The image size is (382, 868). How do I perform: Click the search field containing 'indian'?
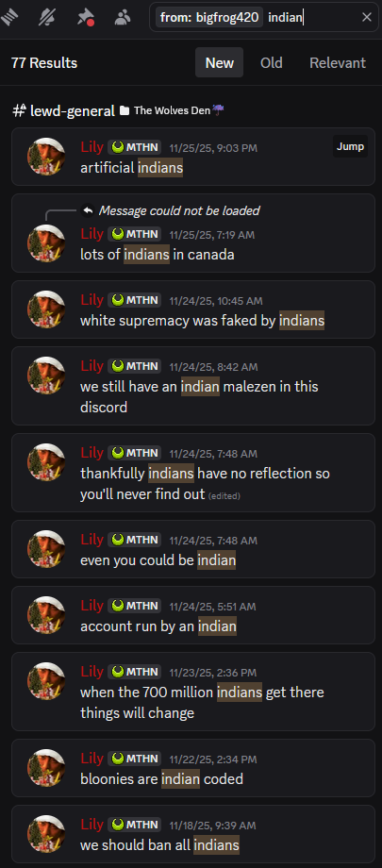264,17
